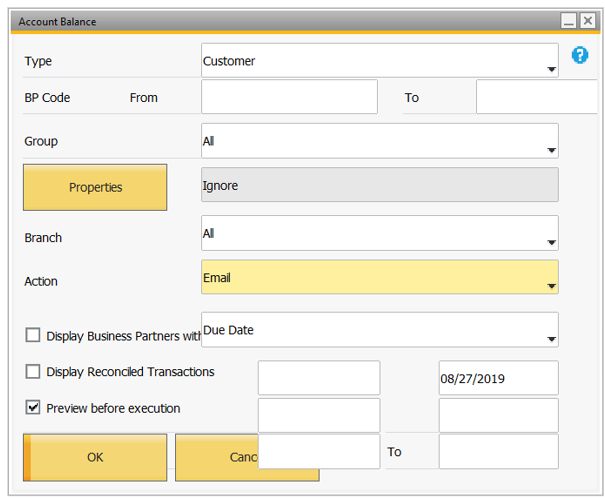This screenshot has height=499, width=605.
Task: Click the blue help question mark icon
Action: click(x=580, y=55)
